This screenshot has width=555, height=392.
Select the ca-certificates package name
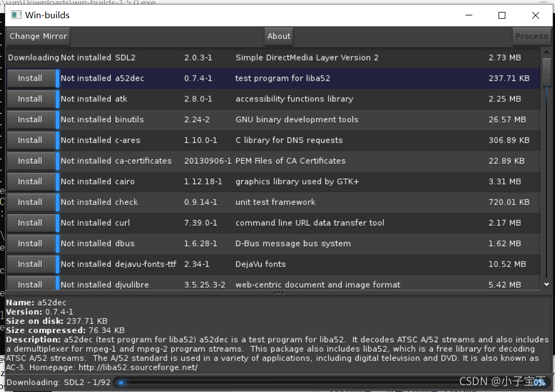click(143, 161)
